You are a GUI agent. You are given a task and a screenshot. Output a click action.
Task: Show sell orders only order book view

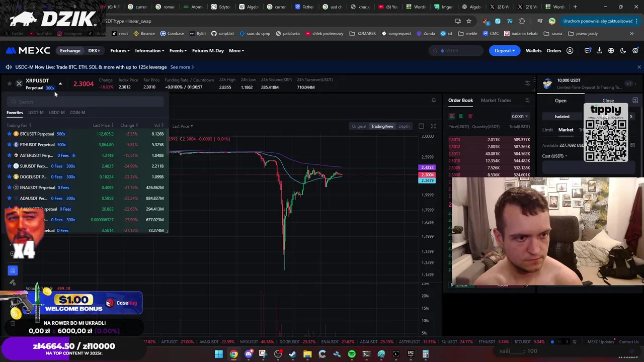coord(470,117)
